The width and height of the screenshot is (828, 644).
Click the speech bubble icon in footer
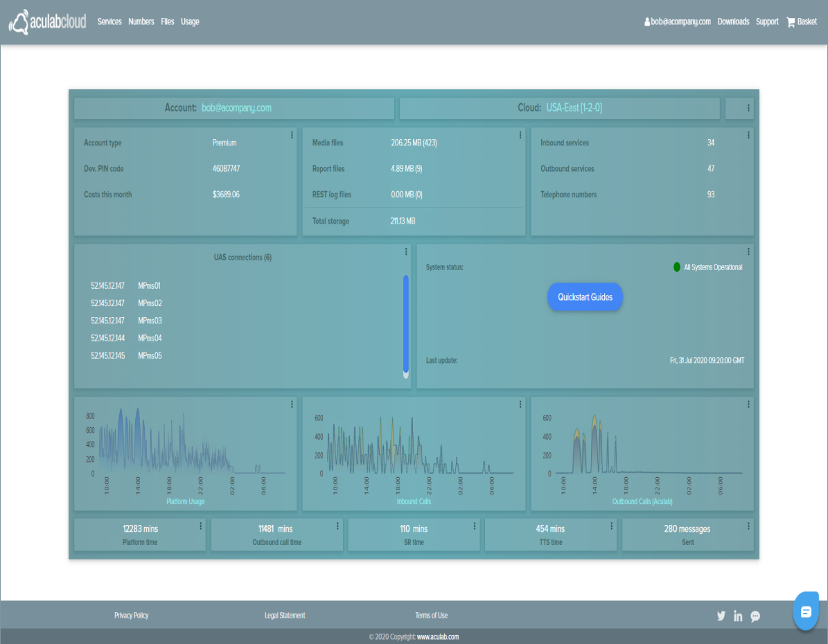[x=756, y=616]
